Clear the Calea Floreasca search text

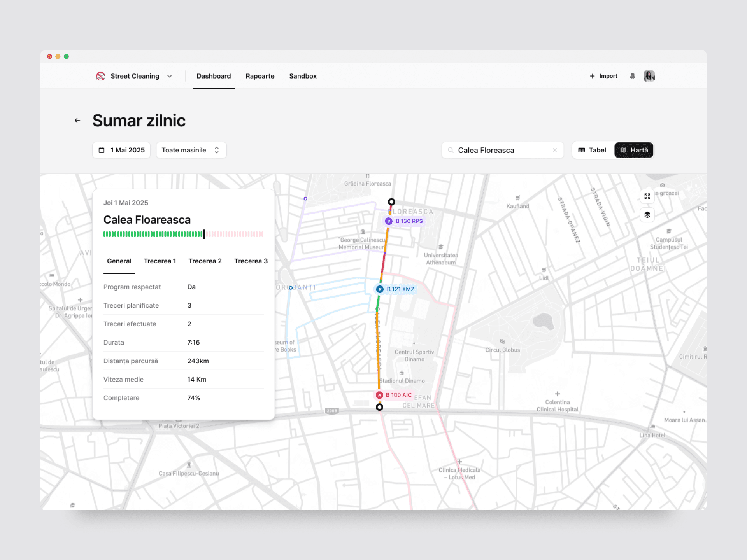click(554, 150)
